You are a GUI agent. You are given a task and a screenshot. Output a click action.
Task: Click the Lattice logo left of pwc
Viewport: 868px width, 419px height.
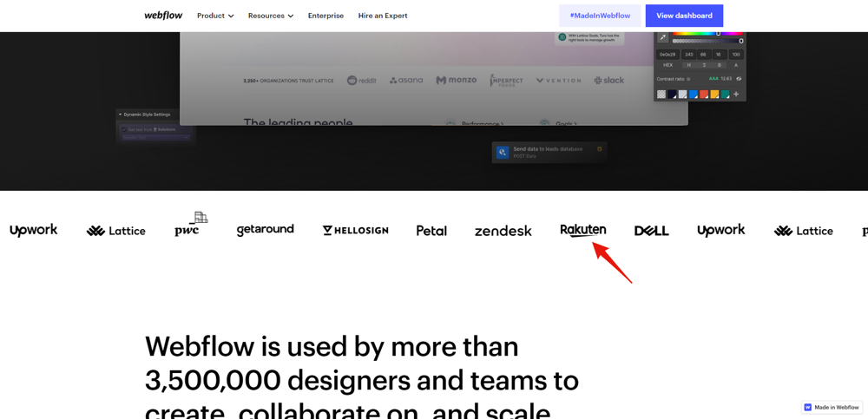[x=115, y=231]
